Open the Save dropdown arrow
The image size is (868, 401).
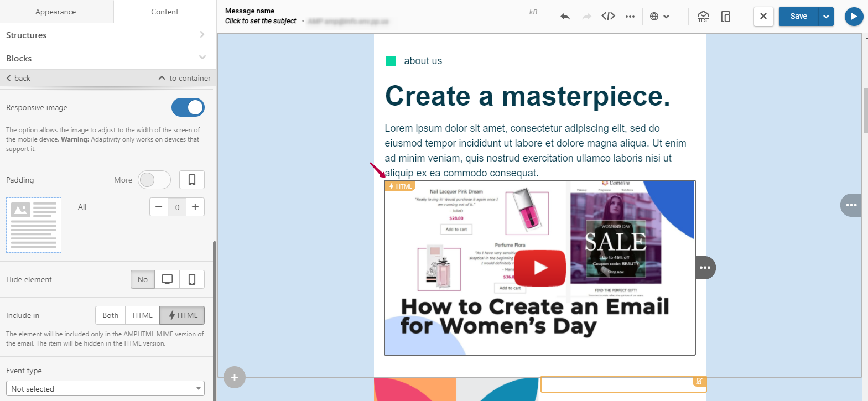[826, 16]
